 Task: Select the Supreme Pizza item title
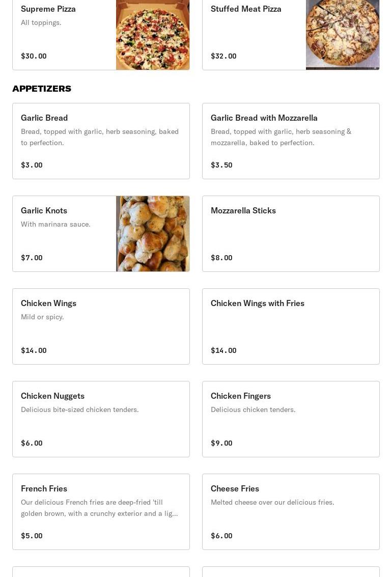click(x=48, y=9)
